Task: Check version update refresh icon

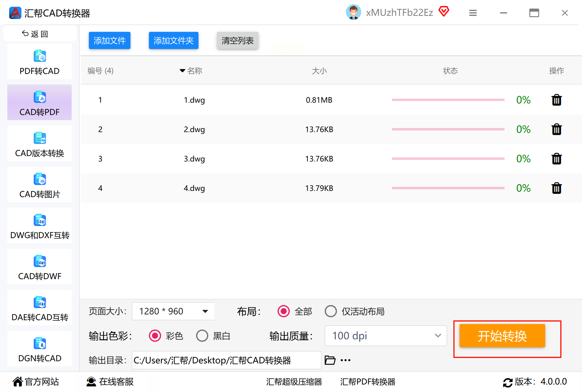Action: coord(508,382)
